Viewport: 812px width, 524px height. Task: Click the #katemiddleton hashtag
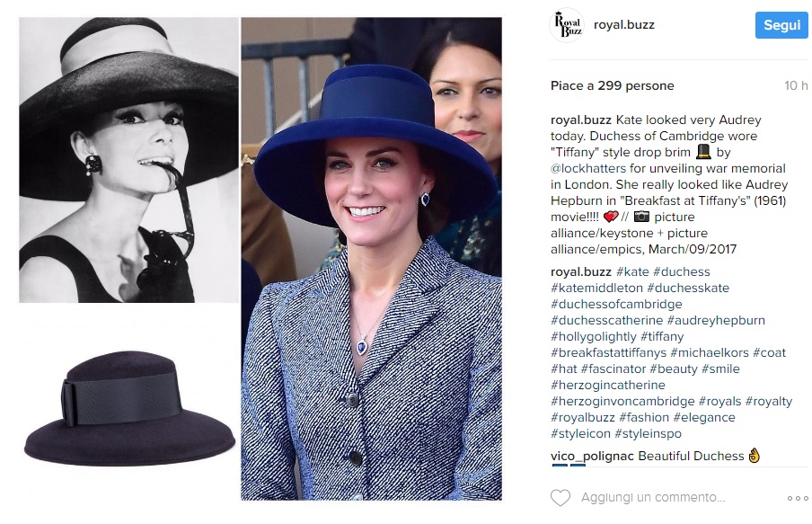pyautogui.click(x=596, y=288)
